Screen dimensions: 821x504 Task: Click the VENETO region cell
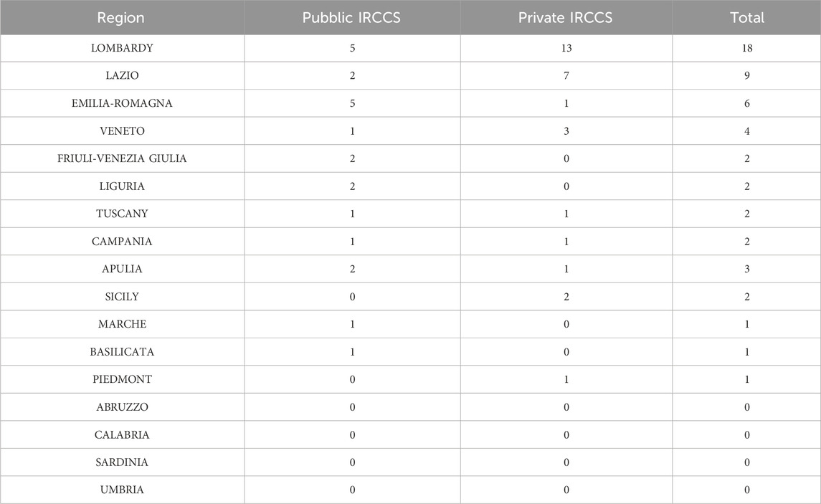pyautogui.click(x=121, y=131)
